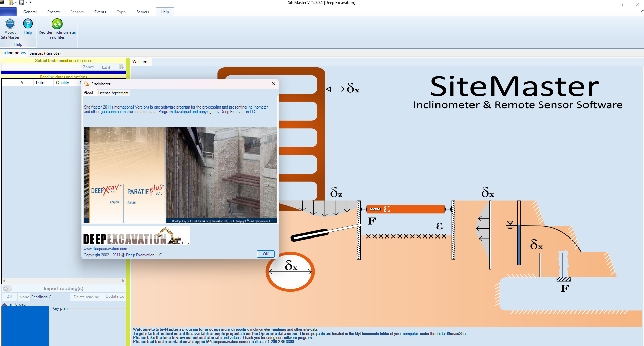Expand the save icon dropdown arrow
Viewport: 644px width, 346px height.
pyautogui.click(x=26, y=3)
